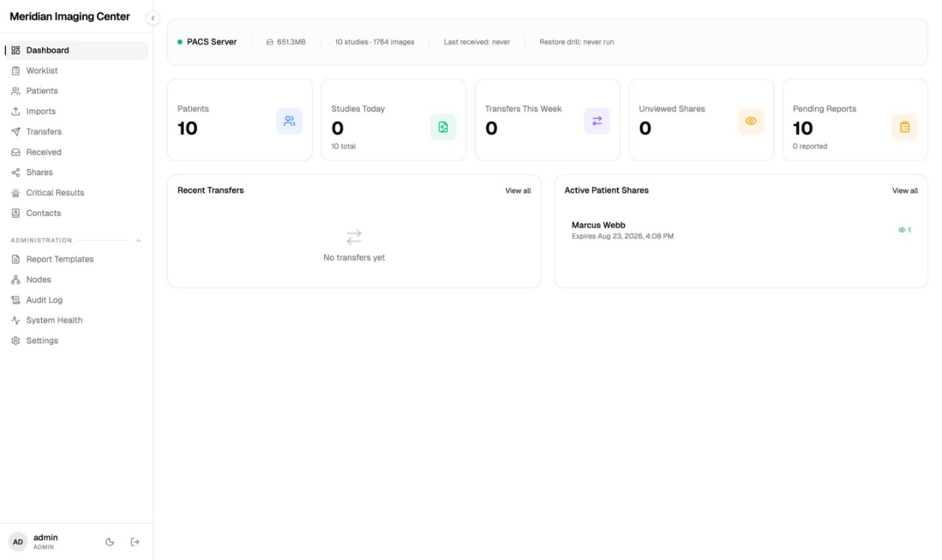This screenshot has height=560, width=942.
Task: Go to Nodes administration page
Action: tap(77, 280)
